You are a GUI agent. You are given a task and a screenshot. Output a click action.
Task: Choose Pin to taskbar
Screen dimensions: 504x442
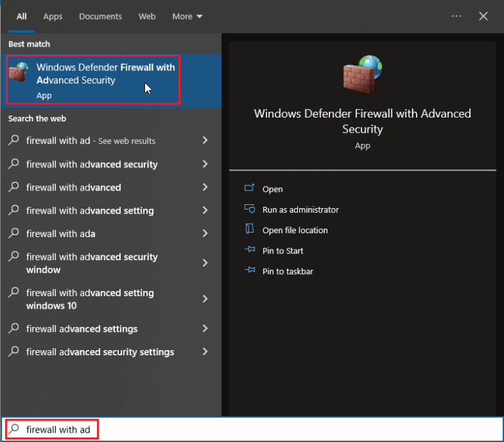287,271
